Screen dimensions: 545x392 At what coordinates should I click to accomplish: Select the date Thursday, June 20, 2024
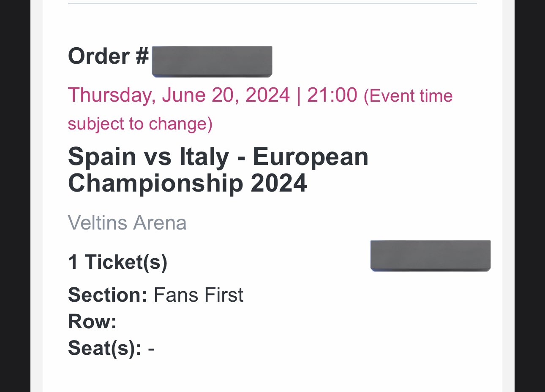pos(179,95)
